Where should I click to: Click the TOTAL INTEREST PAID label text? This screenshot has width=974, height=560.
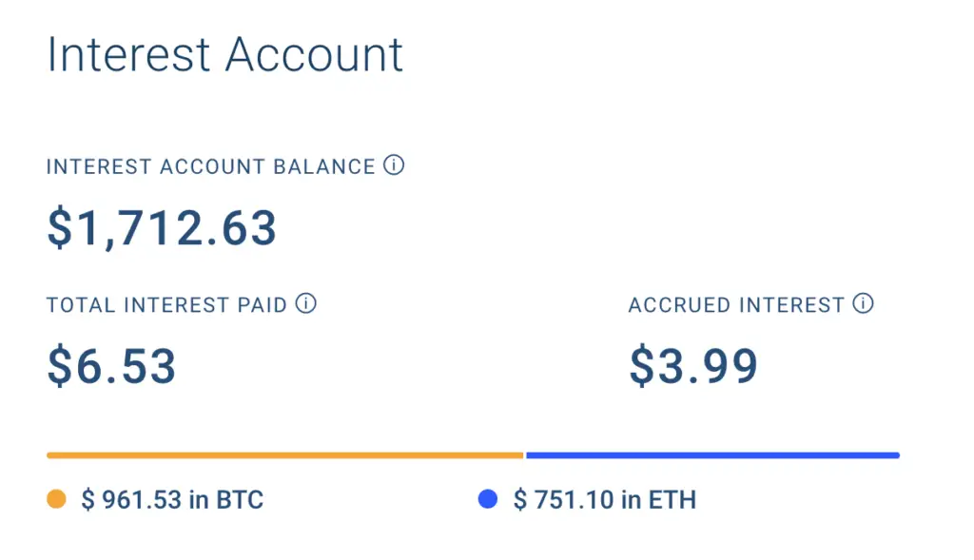tap(166, 305)
